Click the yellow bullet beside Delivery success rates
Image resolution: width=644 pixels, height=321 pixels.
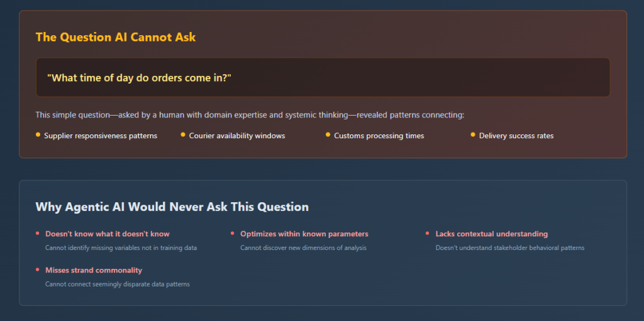coord(473,134)
